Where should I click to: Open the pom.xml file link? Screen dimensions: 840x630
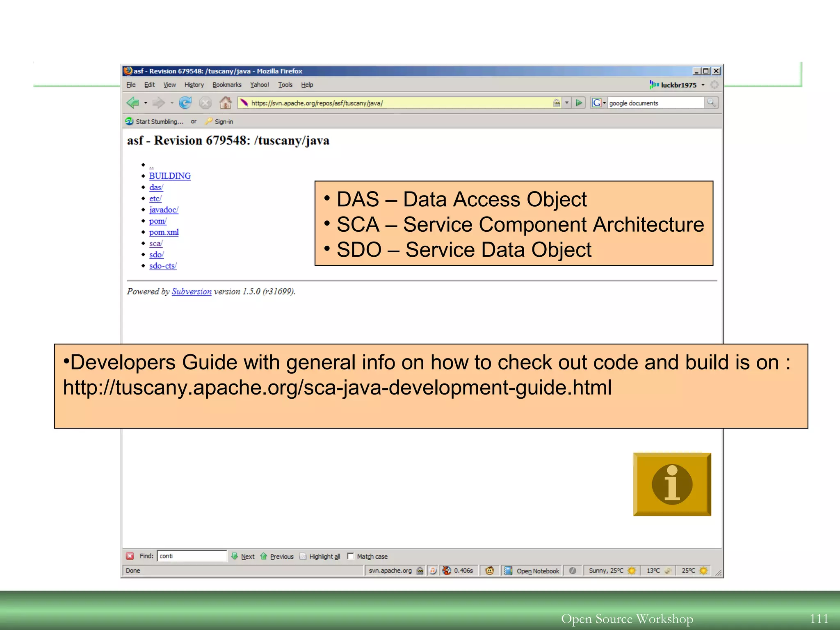pyautogui.click(x=164, y=232)
